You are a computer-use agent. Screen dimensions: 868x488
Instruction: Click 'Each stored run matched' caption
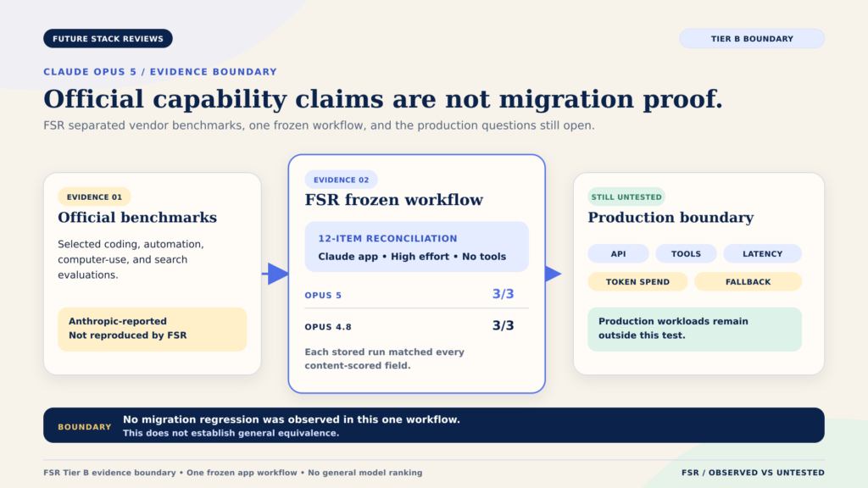(x=384, y=358)
